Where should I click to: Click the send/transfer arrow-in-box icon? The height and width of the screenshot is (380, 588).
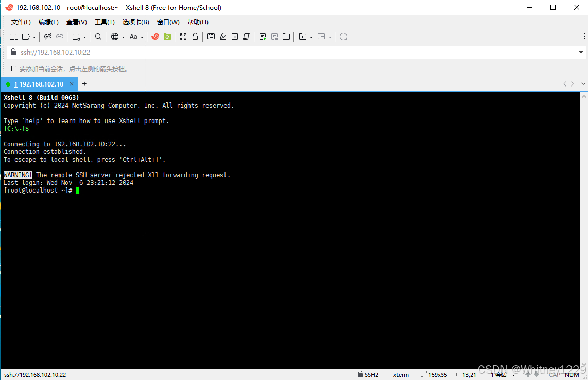pyautogui.click(x=235, y=37)
